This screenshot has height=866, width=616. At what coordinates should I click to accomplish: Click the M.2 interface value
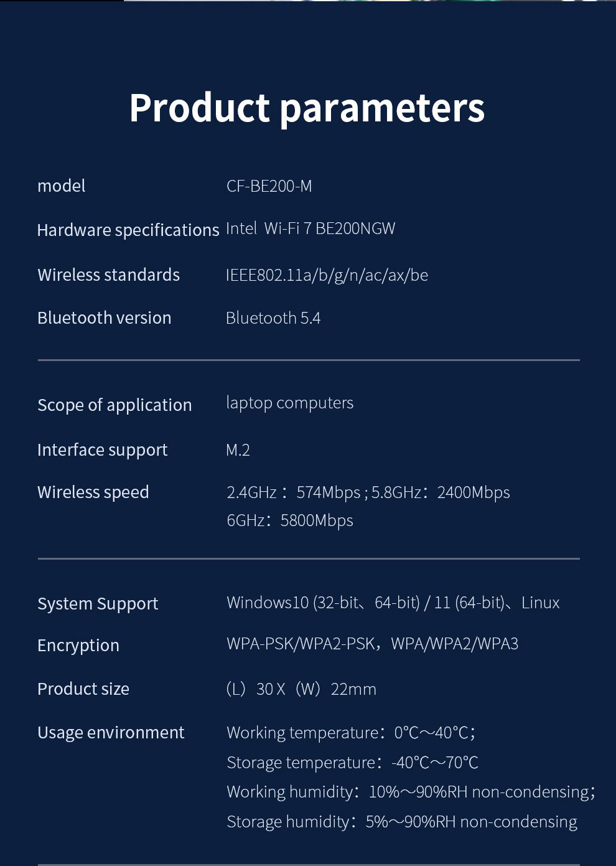238,450
